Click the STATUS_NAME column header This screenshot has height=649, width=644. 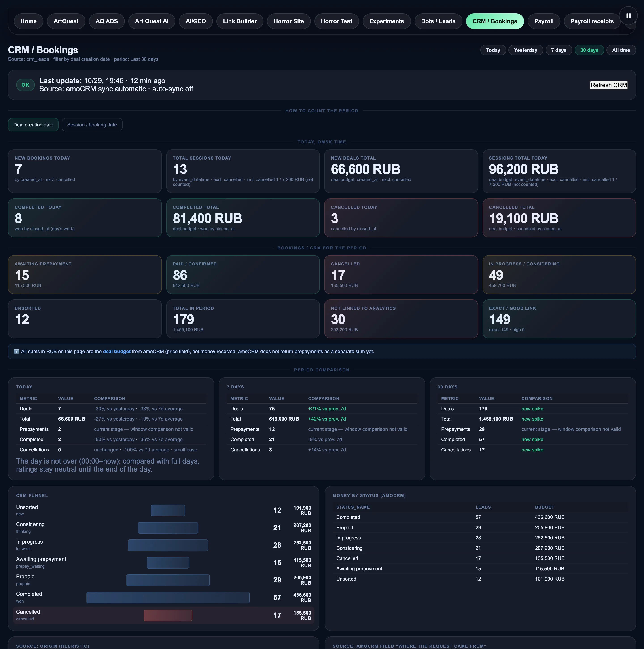tap(353, 507)
